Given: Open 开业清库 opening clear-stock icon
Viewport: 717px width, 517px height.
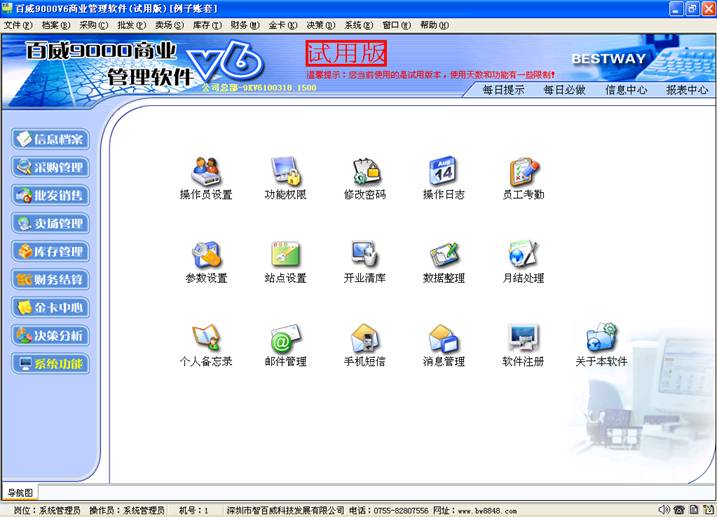Looking at the screenshot, I should click(365, 254).
